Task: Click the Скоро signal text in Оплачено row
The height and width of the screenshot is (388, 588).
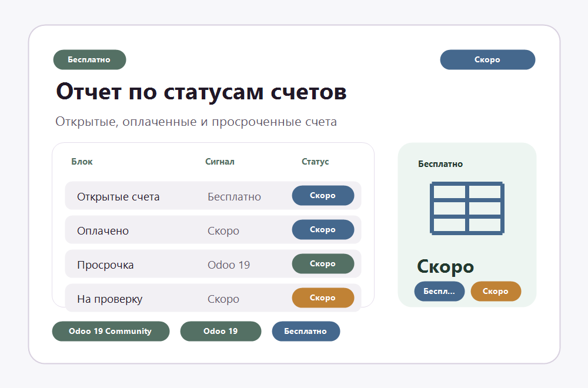Action: 223,231
